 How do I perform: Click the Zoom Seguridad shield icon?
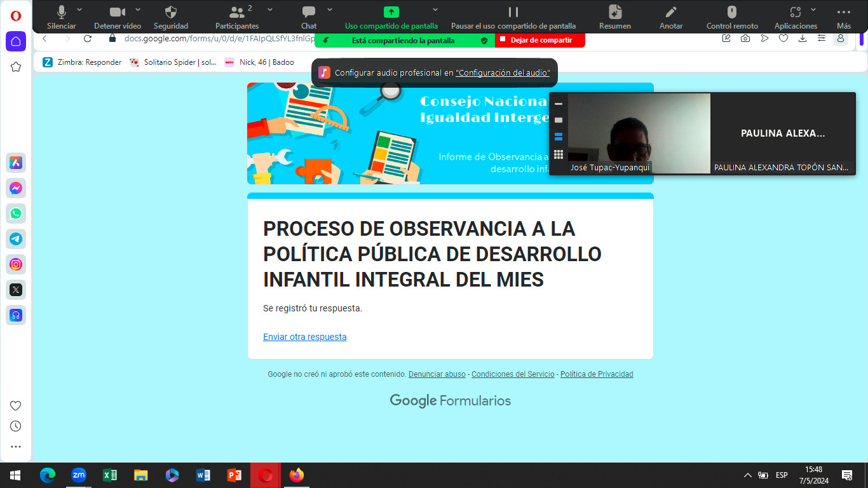[x=171, y=12]
